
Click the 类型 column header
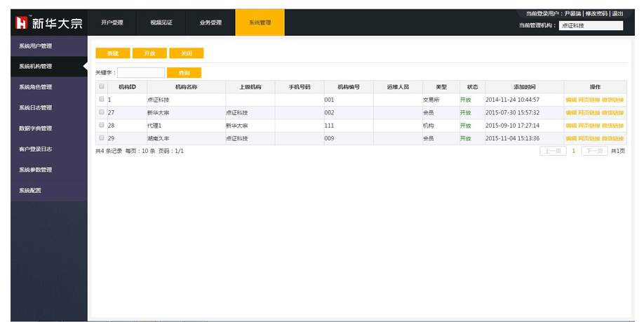point(441,87)
